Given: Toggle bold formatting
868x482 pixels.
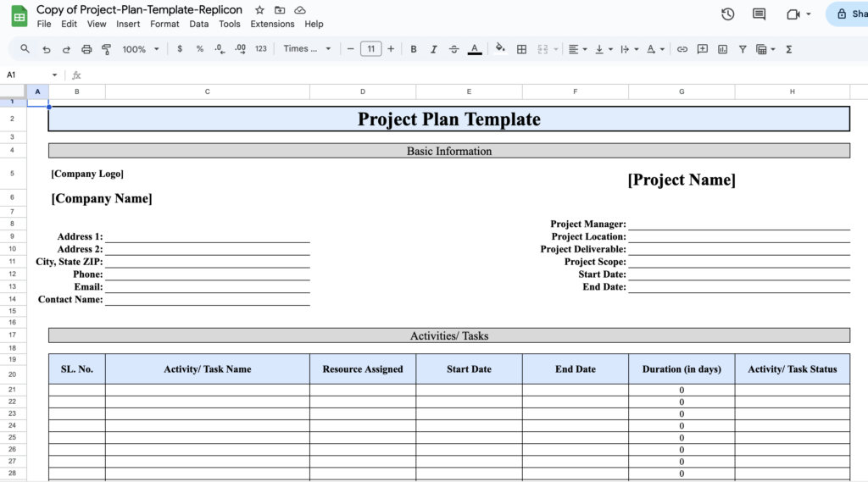Looking at the screenshot, I should coord(414,49).
